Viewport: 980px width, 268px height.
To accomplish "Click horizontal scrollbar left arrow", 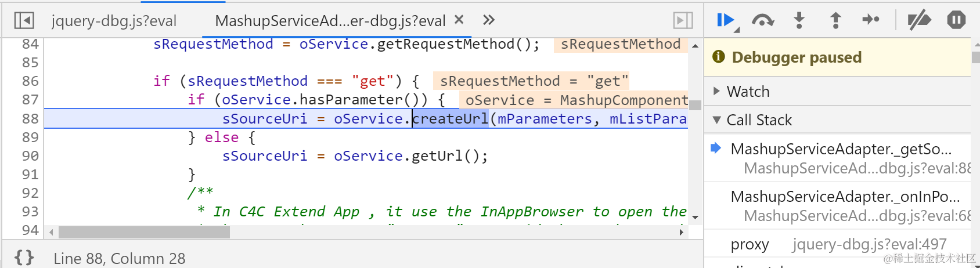I will pos(51,232).
